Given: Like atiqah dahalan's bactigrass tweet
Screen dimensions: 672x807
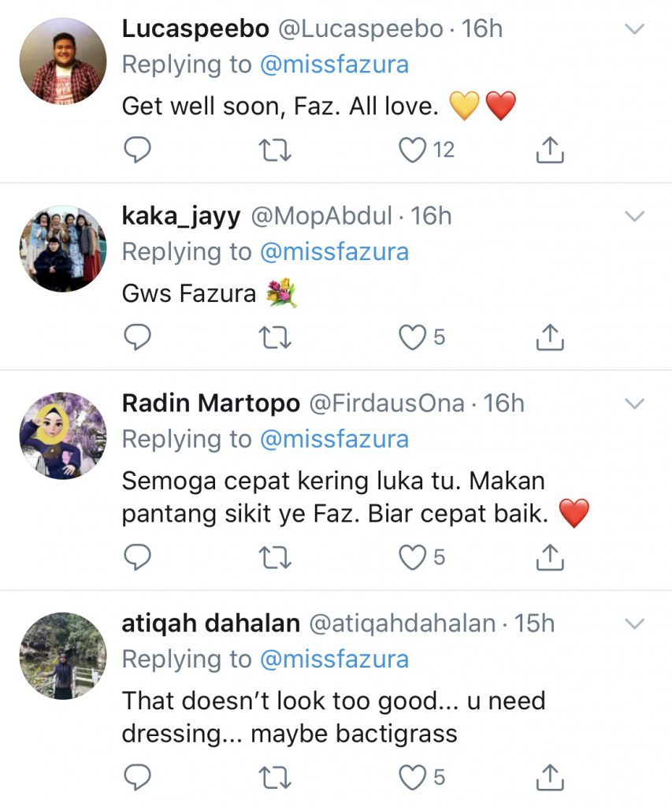Looking at the screenshot, I should tap(411, 777).
